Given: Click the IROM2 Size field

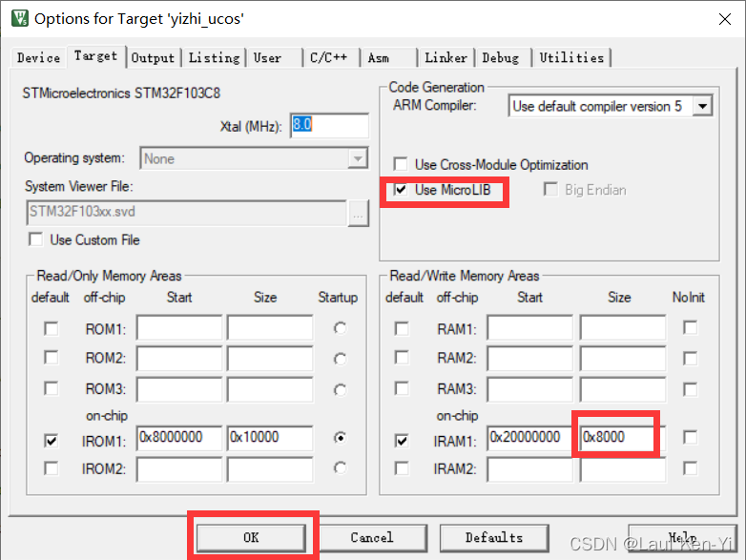Looking at the screenshot, I should coord(270,469).
